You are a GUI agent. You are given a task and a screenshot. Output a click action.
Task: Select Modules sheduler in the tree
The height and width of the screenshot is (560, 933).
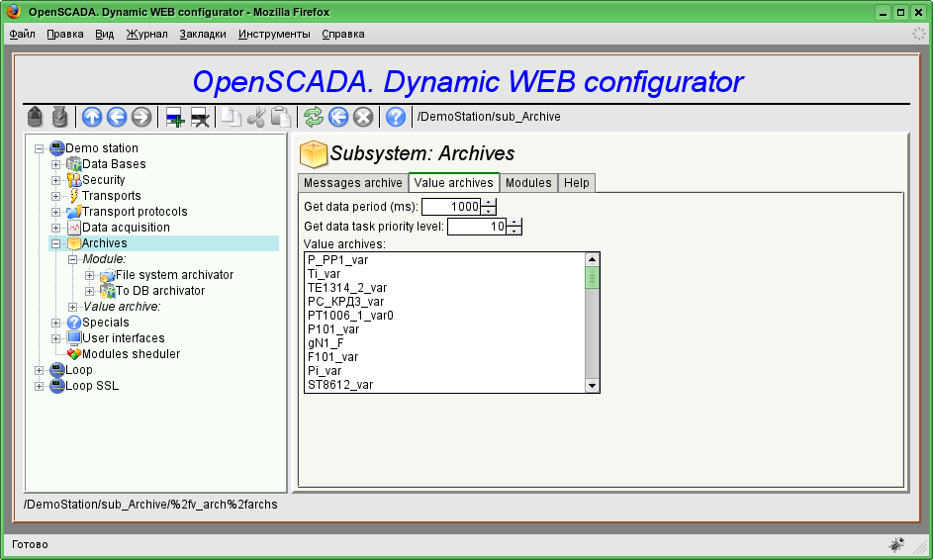click(131, 354)
